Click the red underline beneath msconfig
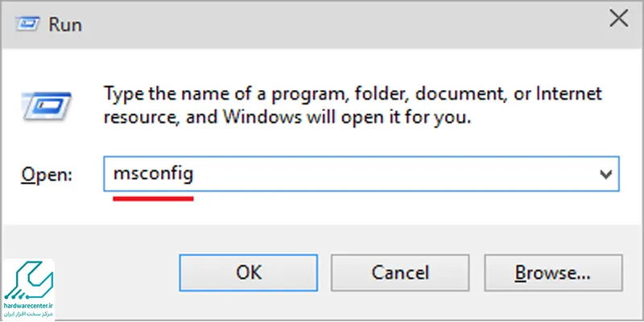 [153, 199]
